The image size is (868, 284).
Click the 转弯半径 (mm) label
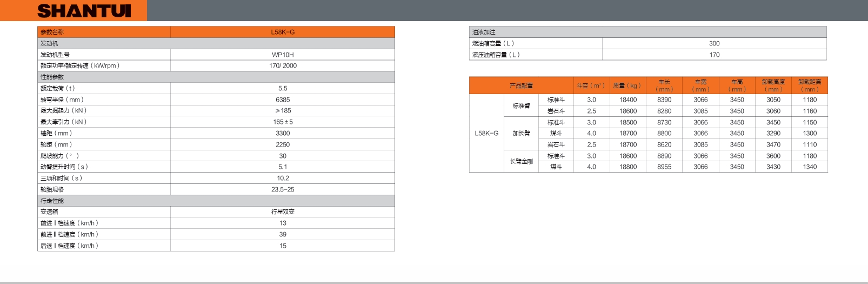(x=62, y=100)
